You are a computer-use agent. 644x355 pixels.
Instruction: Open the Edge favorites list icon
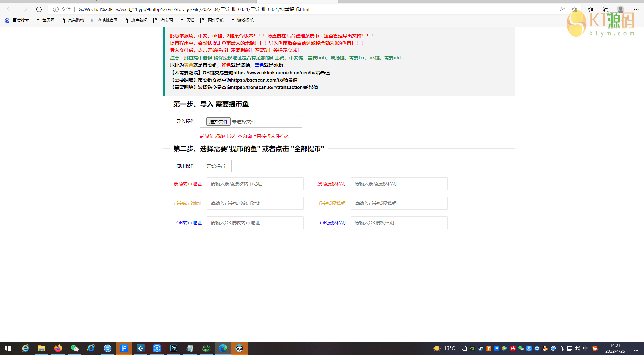click(x=591, y=9)
